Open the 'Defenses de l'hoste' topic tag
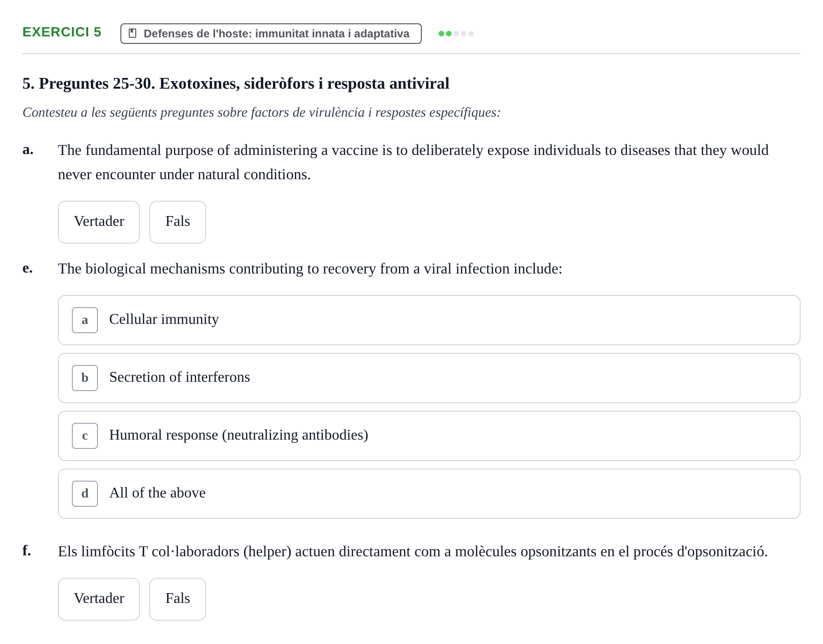823x644 pixels. [x=271, y=34]
